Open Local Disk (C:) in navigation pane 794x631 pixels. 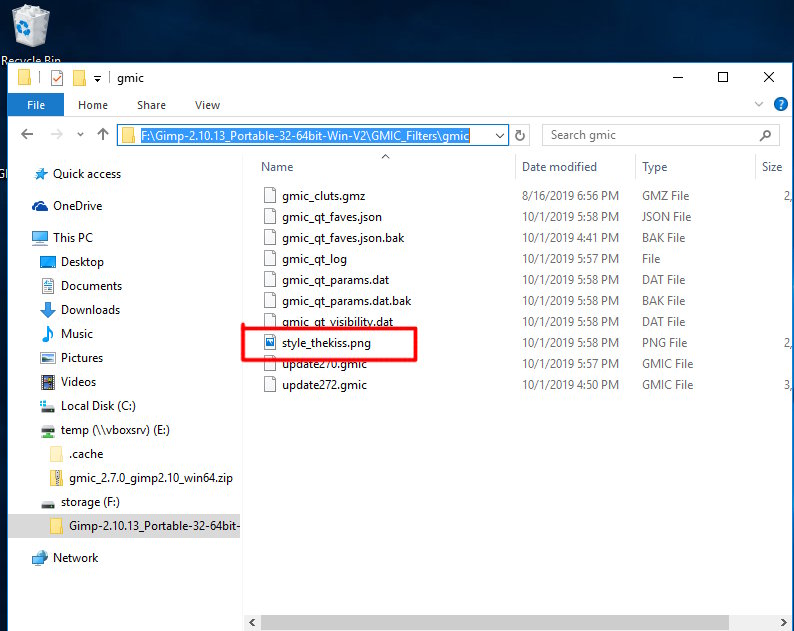coord(98,406)
